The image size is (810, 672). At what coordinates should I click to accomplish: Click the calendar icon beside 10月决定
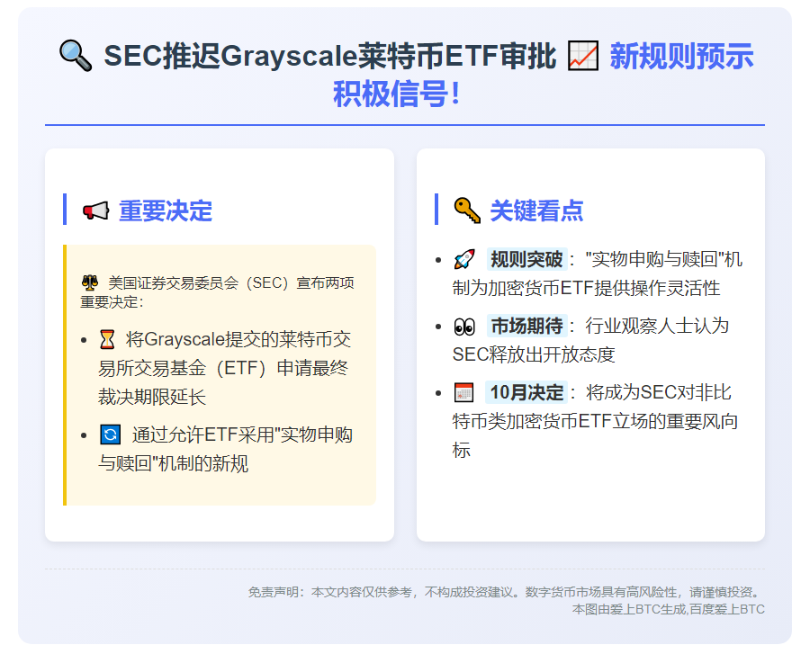click(463, 392)
